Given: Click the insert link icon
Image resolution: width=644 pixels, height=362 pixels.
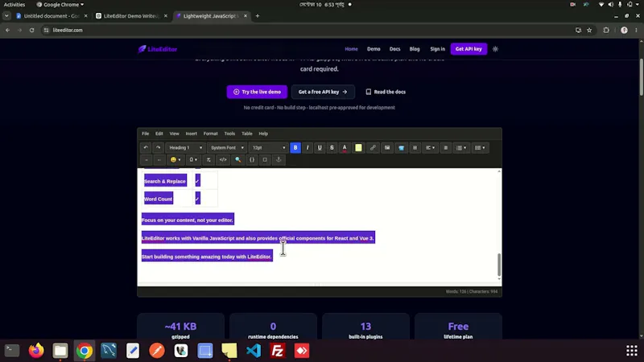Looking at the screenshot, I should [x=373, y=148].
